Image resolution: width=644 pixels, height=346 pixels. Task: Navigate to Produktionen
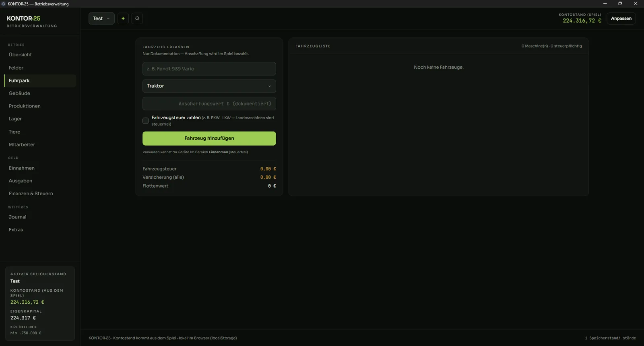(x=40, y=106)
